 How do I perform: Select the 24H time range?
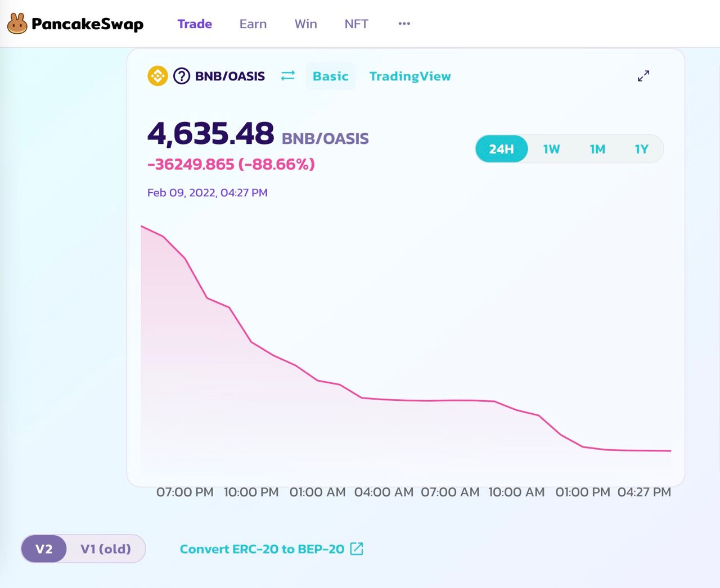(x=502, y=149)
